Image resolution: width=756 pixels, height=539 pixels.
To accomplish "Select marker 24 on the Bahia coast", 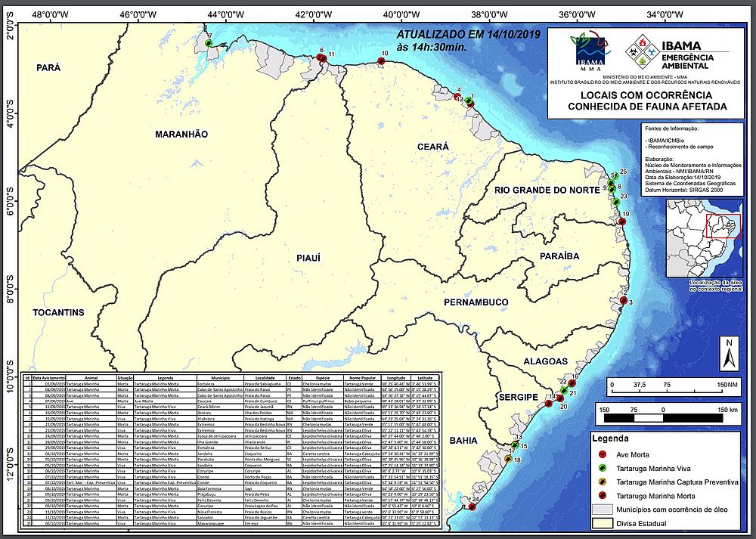I will click(x=472, y=506).
